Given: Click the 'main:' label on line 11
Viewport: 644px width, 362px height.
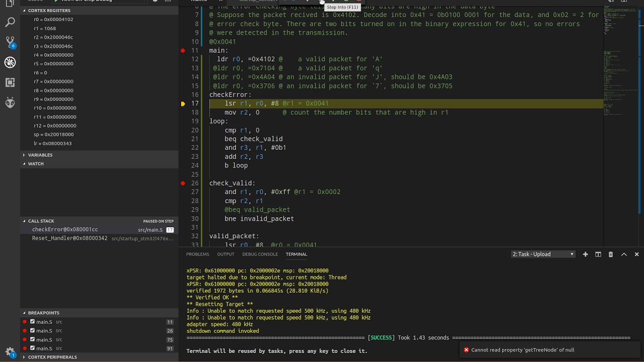Looking at the screenshot, I should (x=219, y=50).
